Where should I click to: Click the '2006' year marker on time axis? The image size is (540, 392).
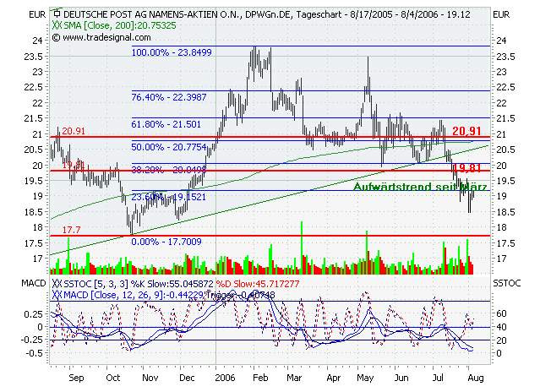[225, 378]
